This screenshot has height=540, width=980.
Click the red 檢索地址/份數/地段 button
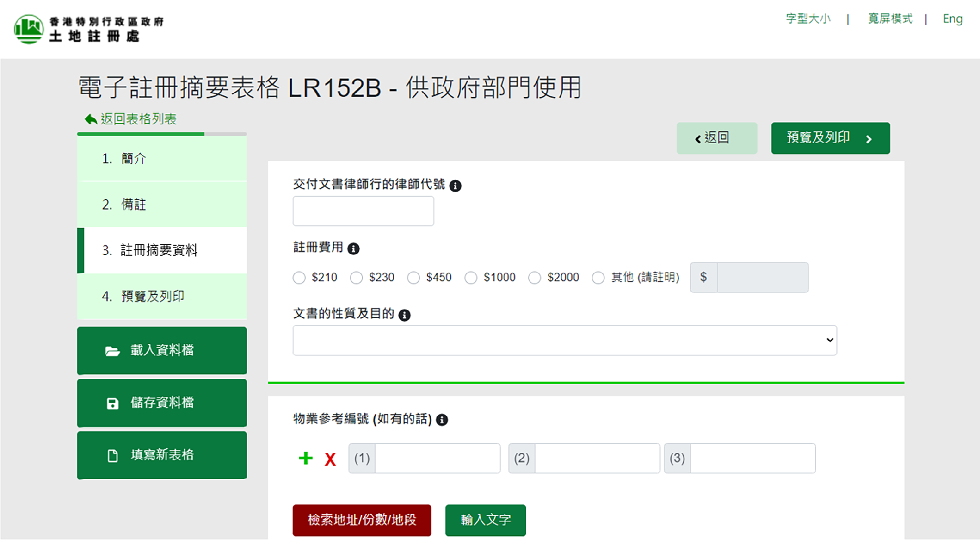point(362,520)
